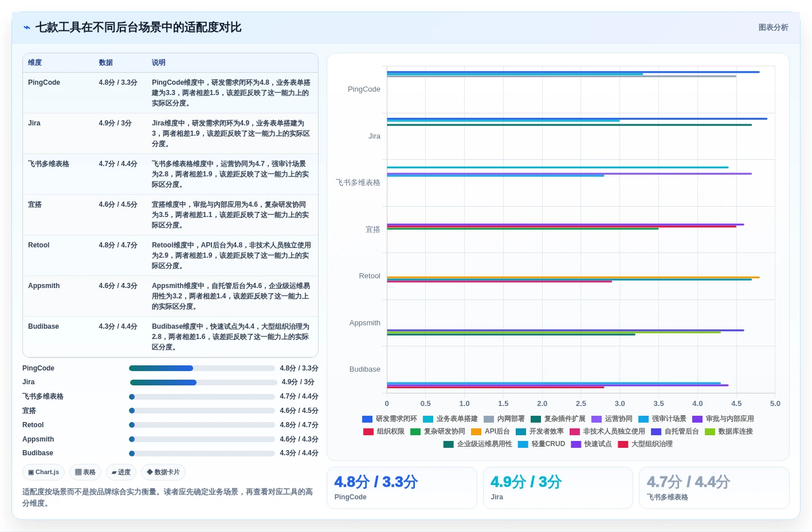
Task: Click the Jira row name in table
Action: point(34,123)
